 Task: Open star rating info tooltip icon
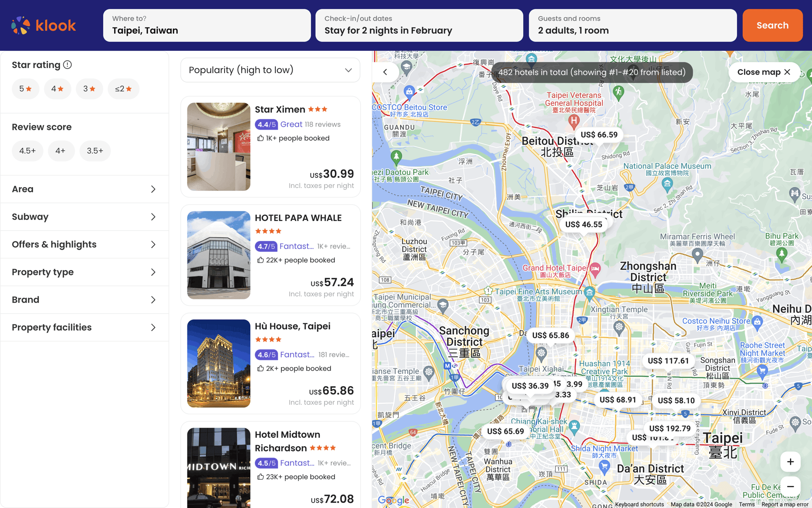(67, 65)
